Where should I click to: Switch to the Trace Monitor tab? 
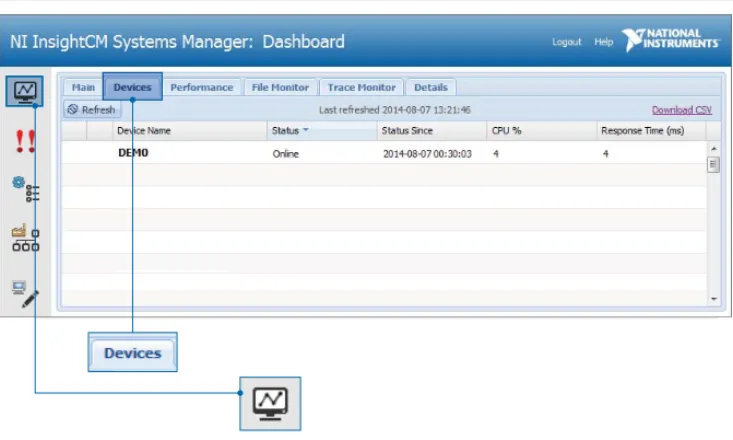[361, 87]
